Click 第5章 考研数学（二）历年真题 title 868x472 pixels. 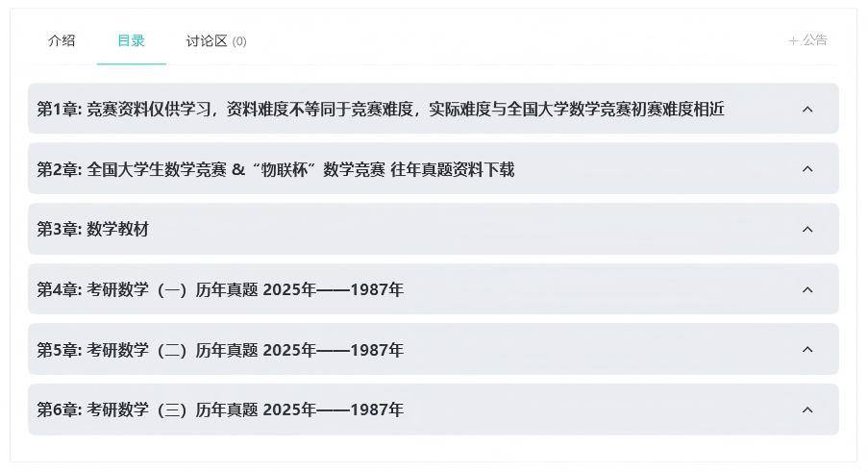coord(220,350)
